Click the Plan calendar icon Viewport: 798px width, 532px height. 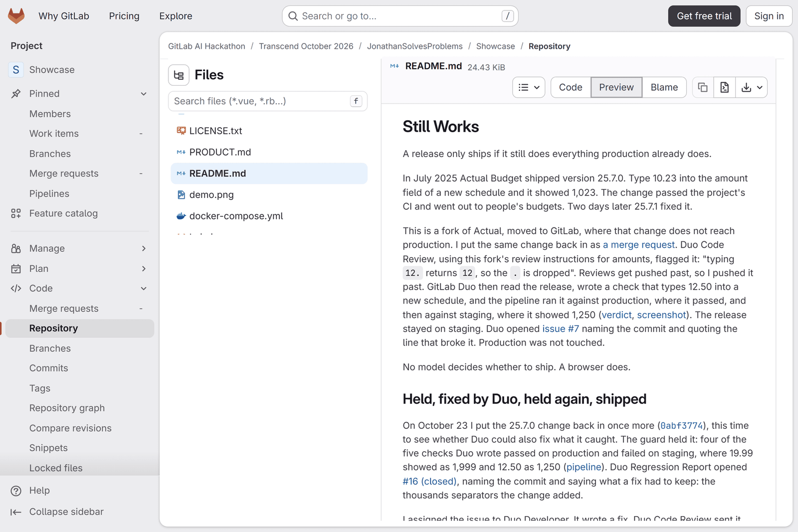click(x=16, y=269)
